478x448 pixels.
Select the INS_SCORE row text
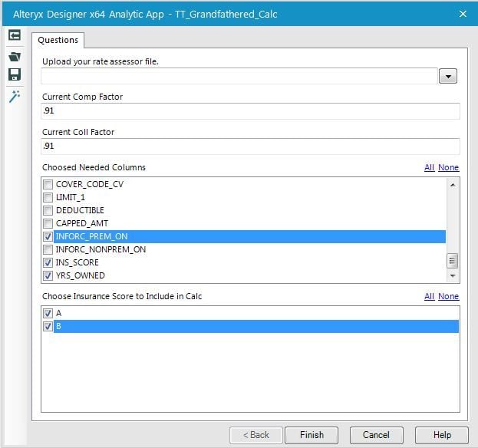(77, 262)
